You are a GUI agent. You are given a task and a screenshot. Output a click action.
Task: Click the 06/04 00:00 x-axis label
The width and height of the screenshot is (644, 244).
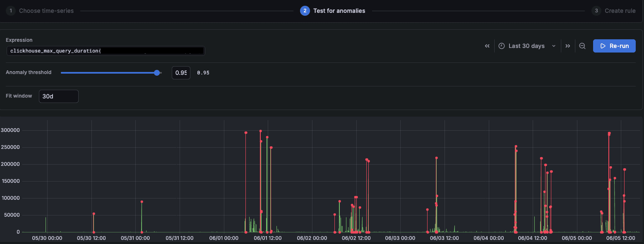pos(489,238)
